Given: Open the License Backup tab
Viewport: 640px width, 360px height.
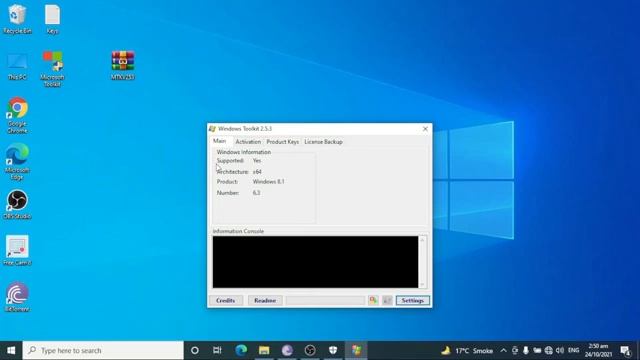Looking at the screenshot, I should click(x=323, y=142).
